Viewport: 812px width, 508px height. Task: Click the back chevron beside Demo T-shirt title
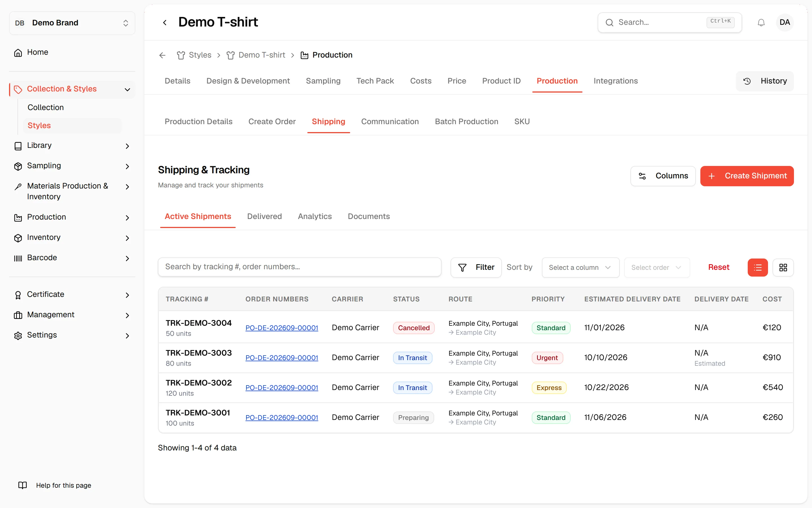click(165, 23)
